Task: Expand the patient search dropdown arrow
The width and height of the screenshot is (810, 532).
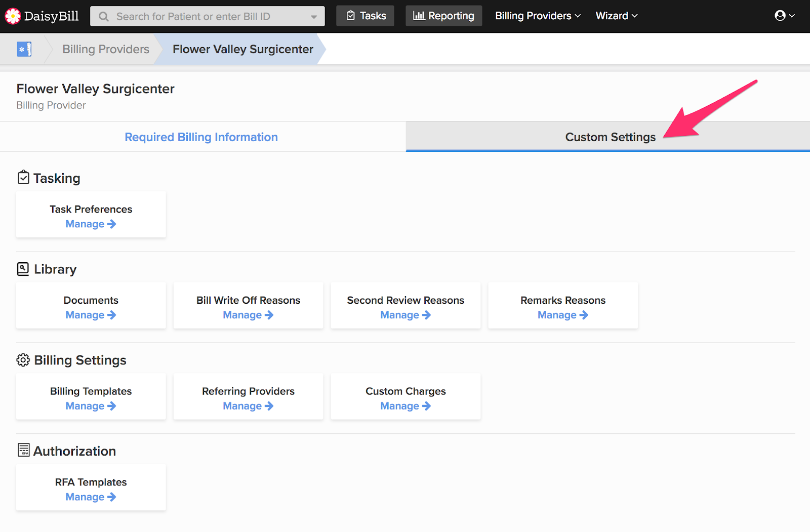Action: [314, 17]
